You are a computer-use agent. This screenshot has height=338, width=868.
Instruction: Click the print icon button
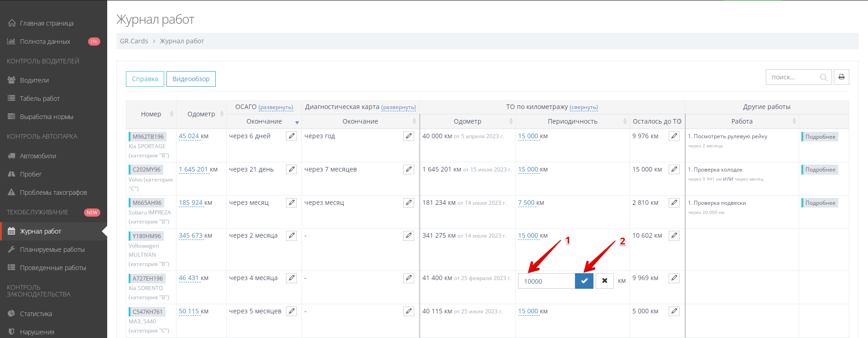[x=841, y=77]
